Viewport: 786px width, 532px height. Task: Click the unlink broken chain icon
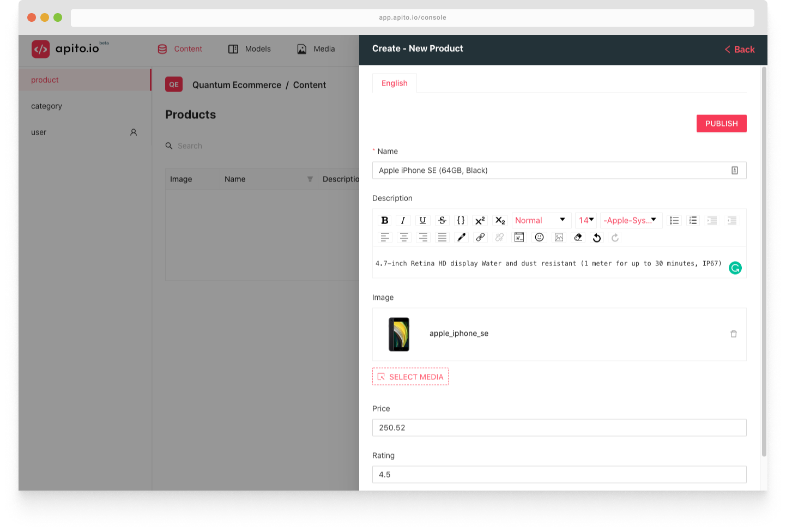tap(499, 237)
